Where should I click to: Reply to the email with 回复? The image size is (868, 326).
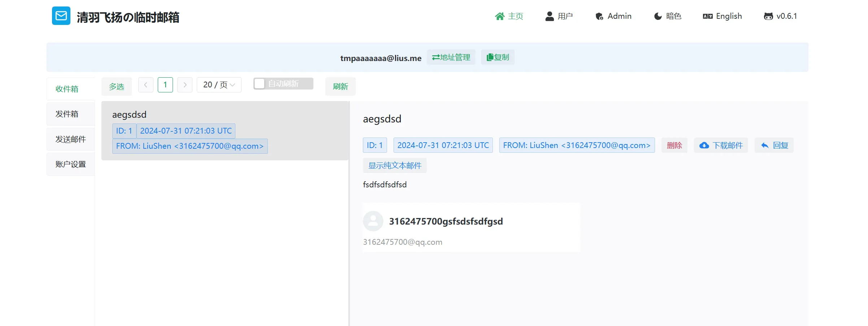774,145
